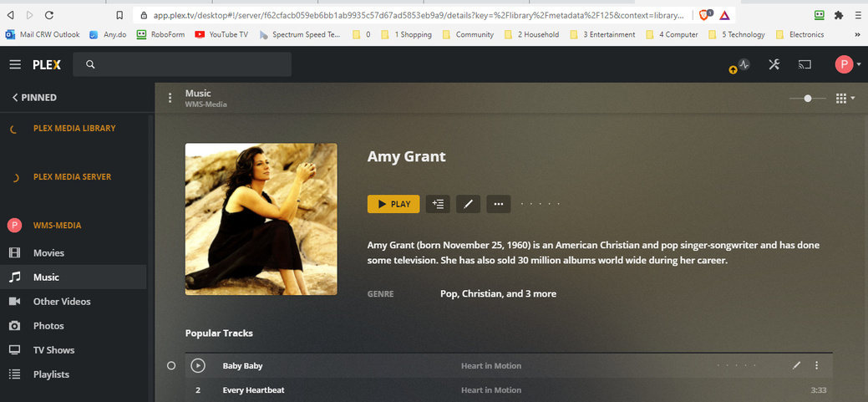Edit the Baby Baby track pencil icon
This screenshot has height=402, width=868.
click(x=797, y=365)
